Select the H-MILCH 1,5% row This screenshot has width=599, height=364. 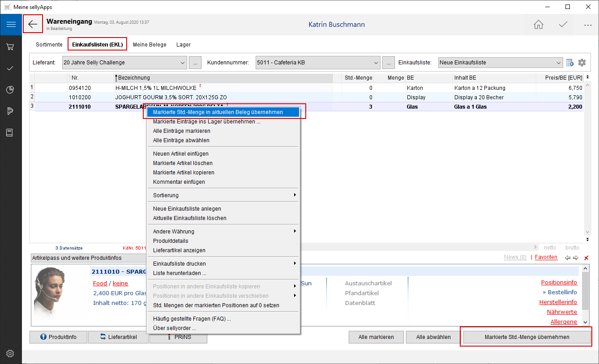click(x=155, y=88)
